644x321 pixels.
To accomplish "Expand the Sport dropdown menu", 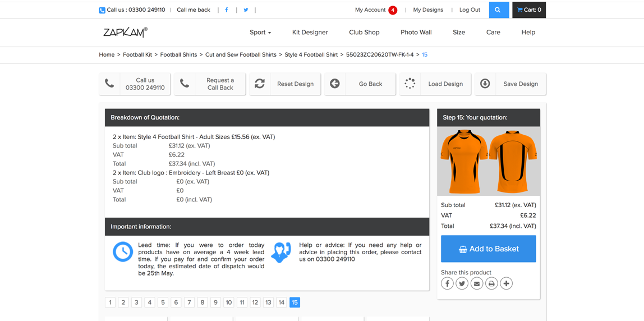I will [260, 32].
